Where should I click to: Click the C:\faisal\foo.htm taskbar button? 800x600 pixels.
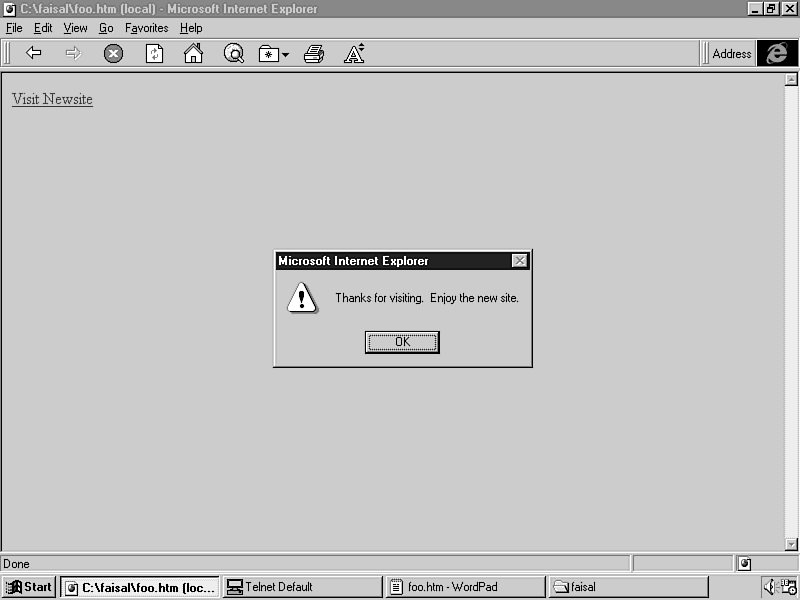pyautogui.click(x=140, y=587)
